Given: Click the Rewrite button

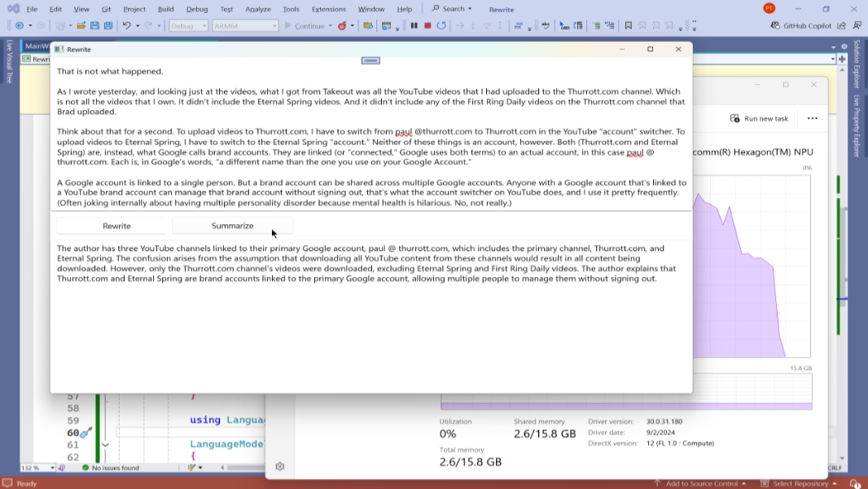Looking at the screenshot, I should point(116,226).
